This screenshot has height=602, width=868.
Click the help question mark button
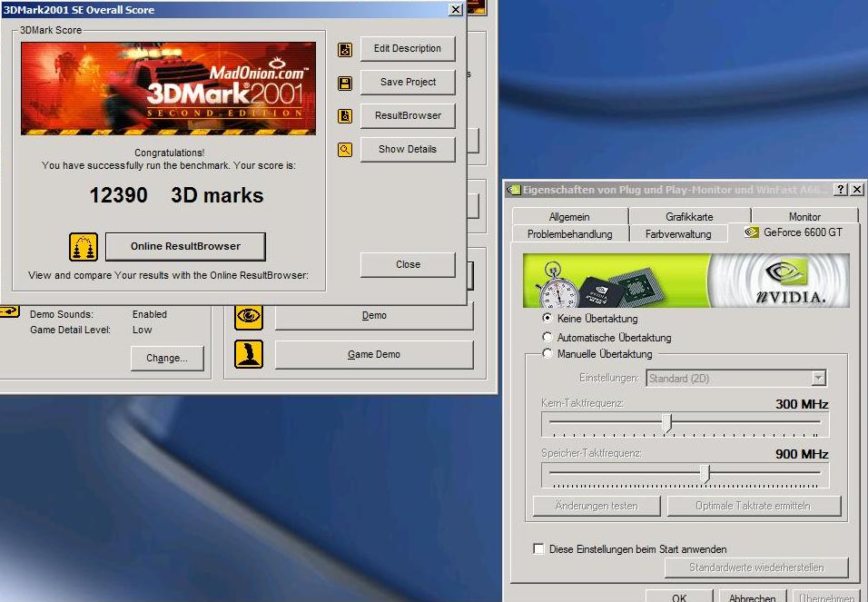click(x=841, y=190)
